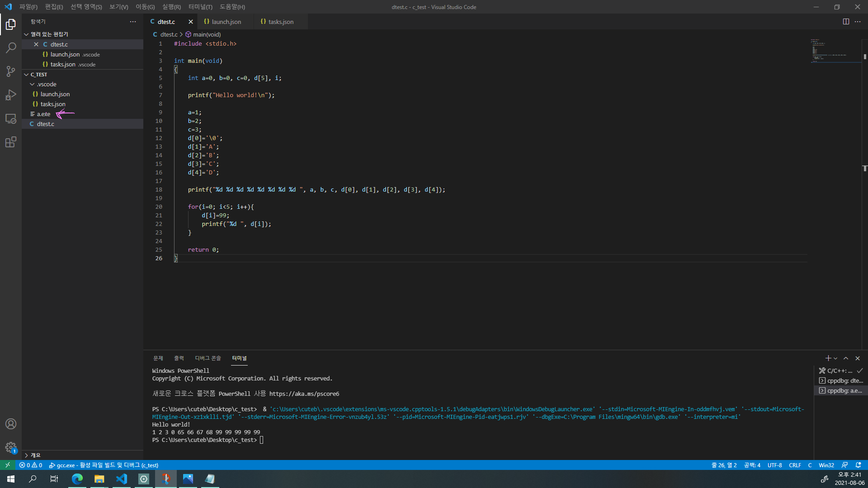Image resolution: width=868 pixels, height=488 pixels.
Task: Open a.exe in the explorer tree
Action: (x=43, y=114)
